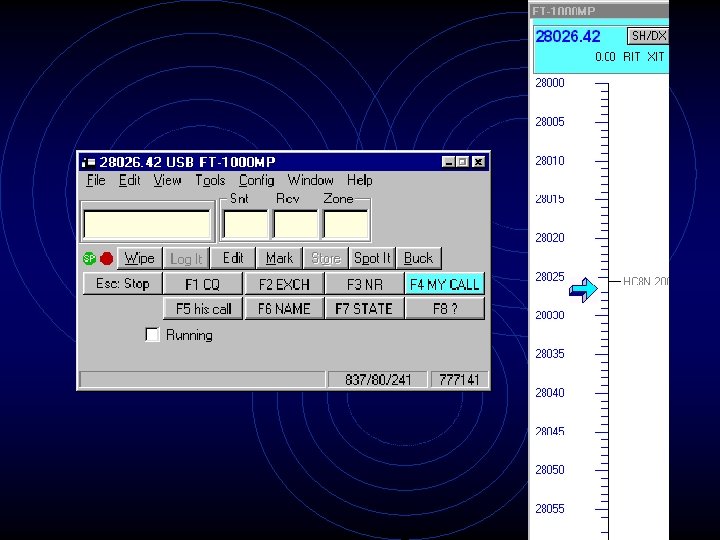Click RIT in the bandmap header
The image size is (720, 540).
pyautogui.click(x=631, y=56)
